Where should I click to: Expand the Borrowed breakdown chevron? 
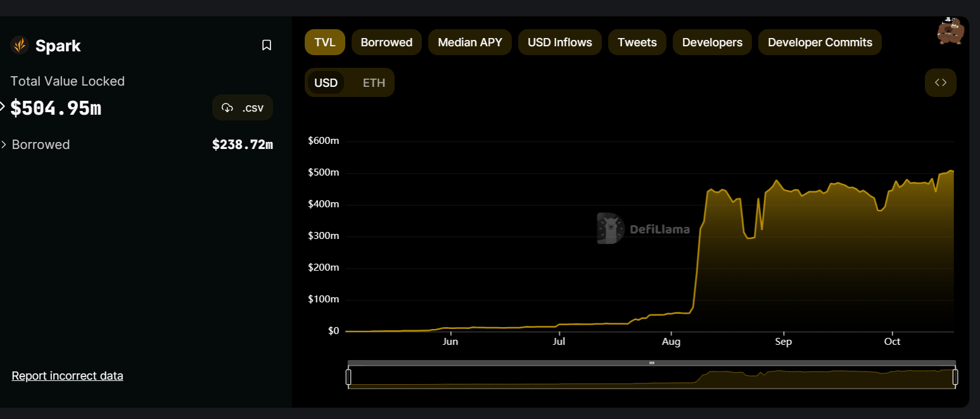tap(4, 145)
